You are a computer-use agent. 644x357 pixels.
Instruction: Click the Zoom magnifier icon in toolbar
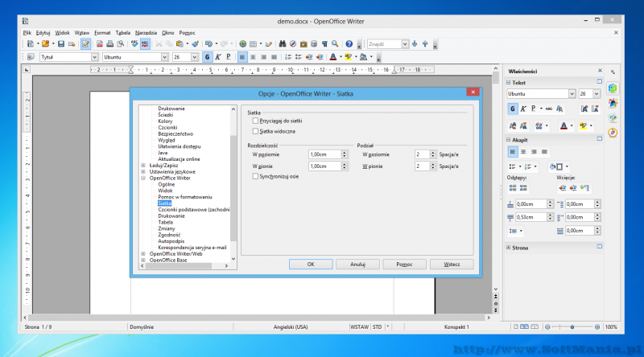[335, 44]
